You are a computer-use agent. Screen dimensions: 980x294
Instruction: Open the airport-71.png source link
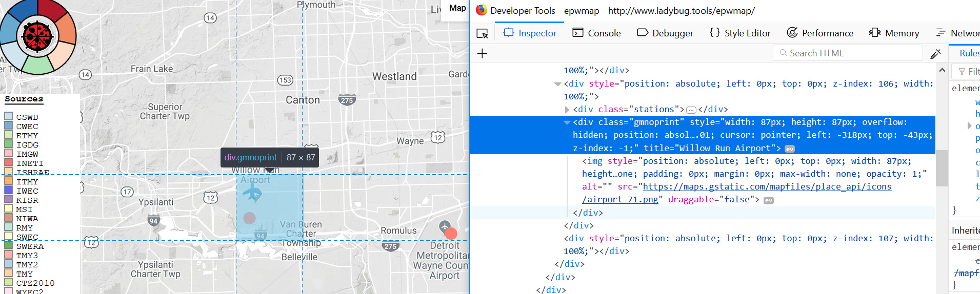[x=767, y=187]
